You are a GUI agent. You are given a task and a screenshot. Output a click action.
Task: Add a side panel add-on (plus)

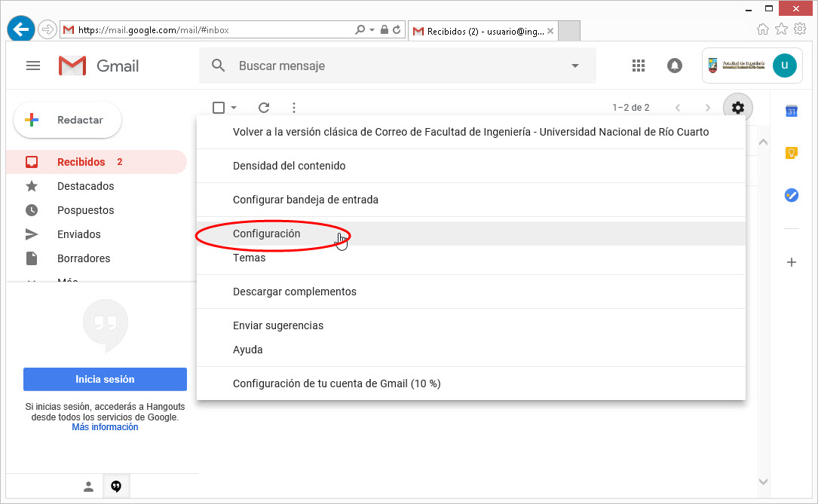click(792, 262)
